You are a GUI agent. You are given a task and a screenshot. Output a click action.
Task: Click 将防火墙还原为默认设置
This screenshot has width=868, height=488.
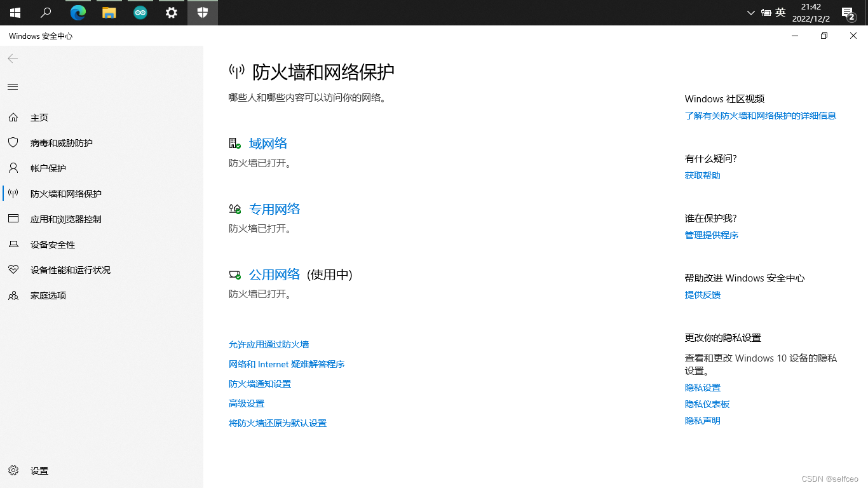[278, 423]
